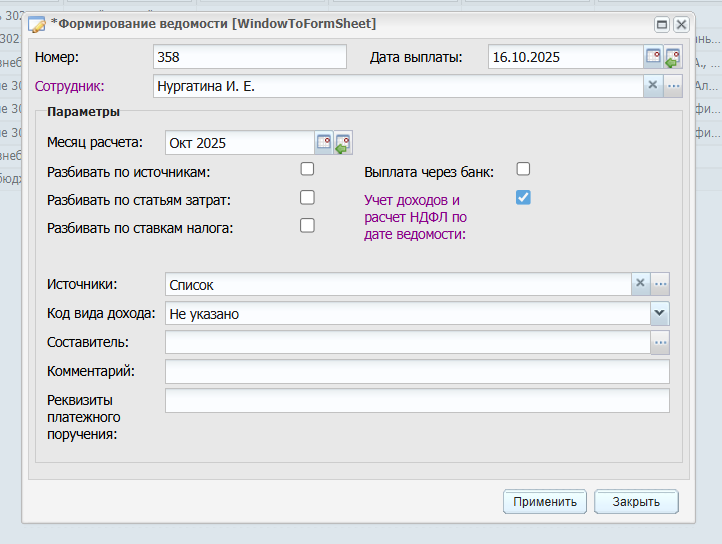The width and height of the screenshot is (722, 544).
Task: Click the Применить button
Action: point(545,501)
